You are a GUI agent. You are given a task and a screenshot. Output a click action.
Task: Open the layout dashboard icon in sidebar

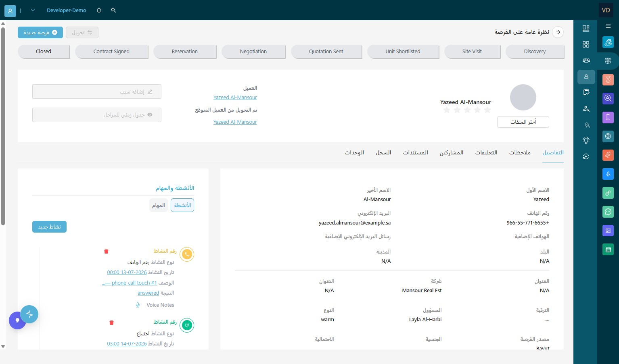586,28
